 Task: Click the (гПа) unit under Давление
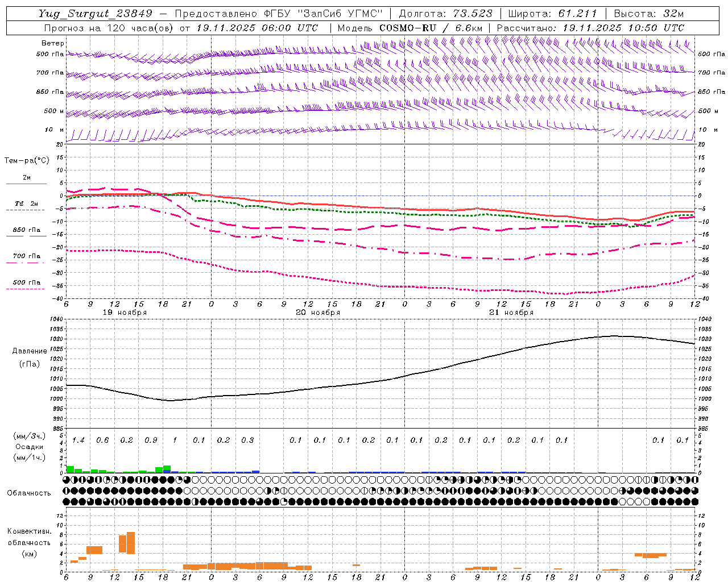point(30,364)
